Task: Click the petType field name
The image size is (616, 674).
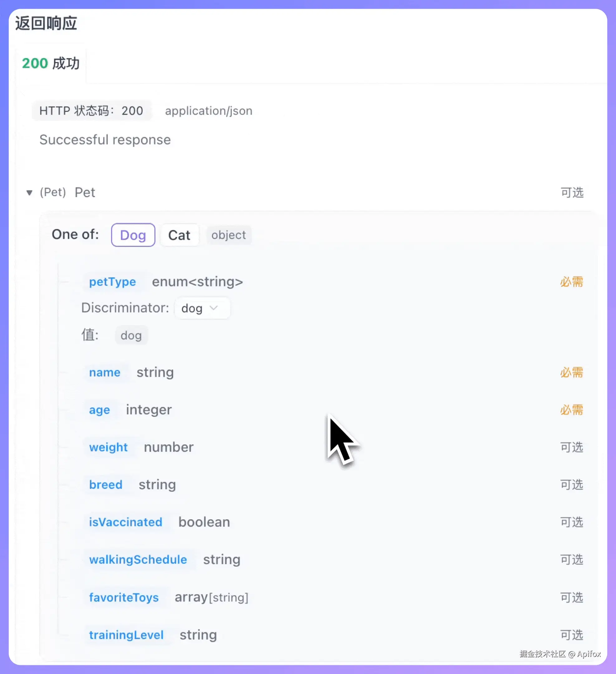Action: click(112, 282)
